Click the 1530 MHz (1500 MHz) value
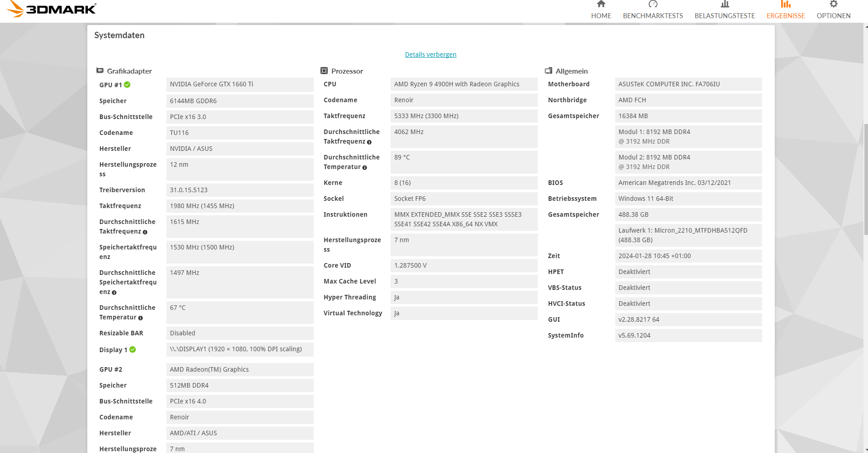 click(240, 252)
